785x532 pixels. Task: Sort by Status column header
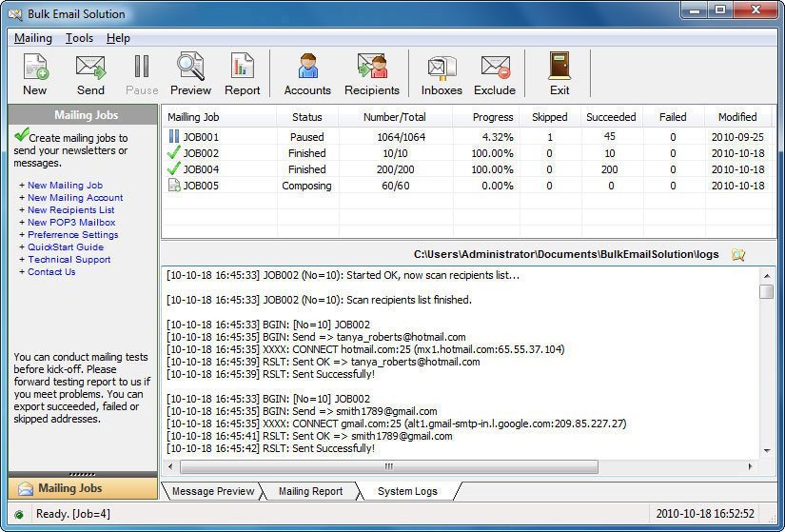[307, 117]
